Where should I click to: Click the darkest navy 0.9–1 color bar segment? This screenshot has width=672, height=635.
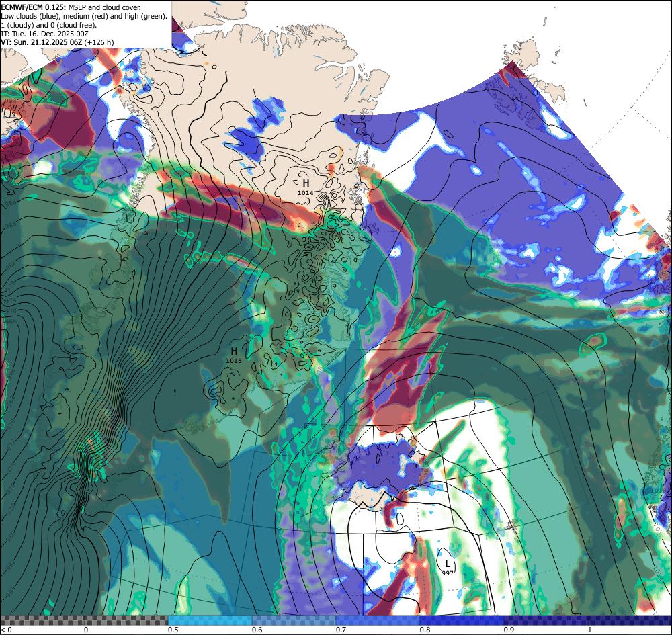point(588,620)
